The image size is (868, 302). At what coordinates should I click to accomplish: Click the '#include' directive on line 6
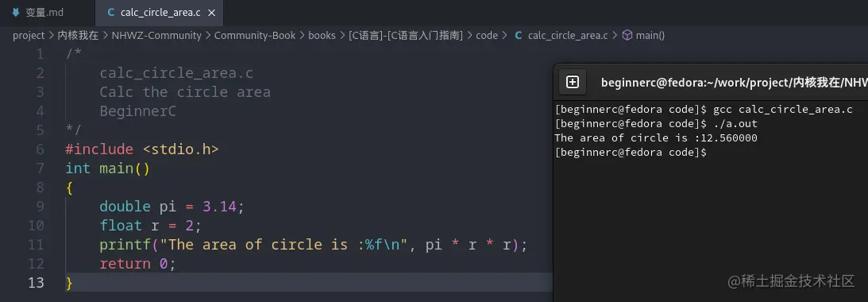[99, 149]
